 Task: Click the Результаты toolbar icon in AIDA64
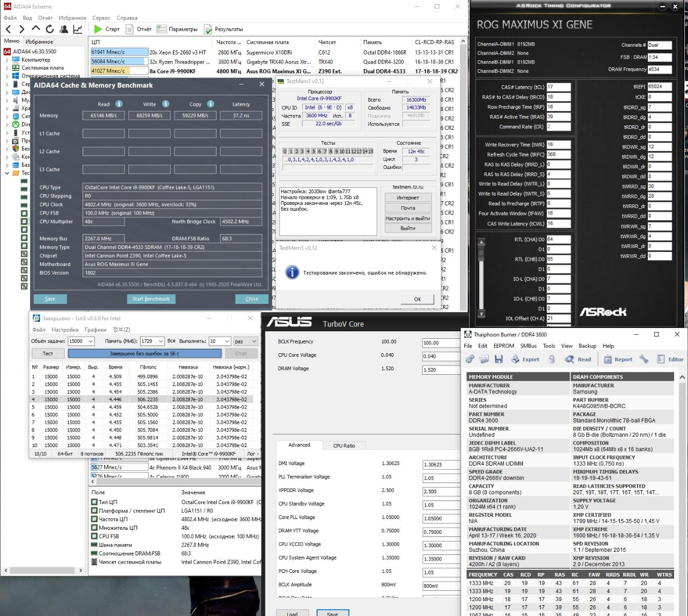point(208,29)
